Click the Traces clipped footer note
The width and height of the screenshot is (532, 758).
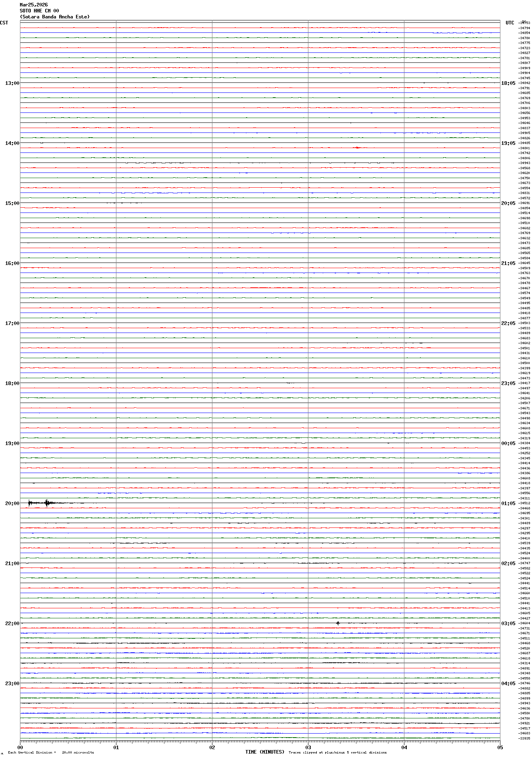[x=338, y=752]
